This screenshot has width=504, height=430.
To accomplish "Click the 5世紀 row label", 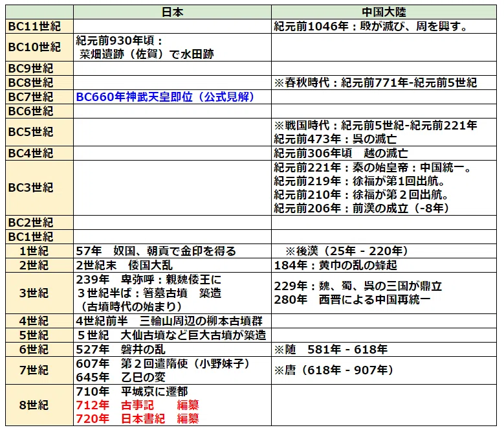I will (34, 335).
